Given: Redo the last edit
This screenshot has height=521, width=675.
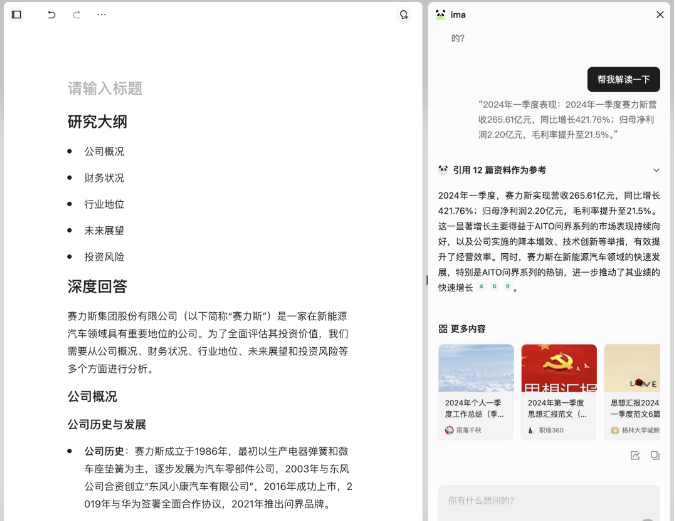Looking at the screenshot, I should tap(77, 15).
